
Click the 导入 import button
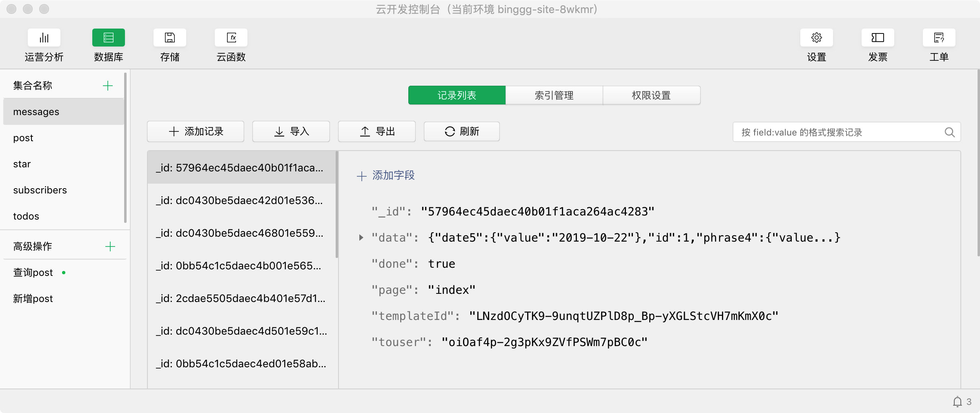click(291, 131)
